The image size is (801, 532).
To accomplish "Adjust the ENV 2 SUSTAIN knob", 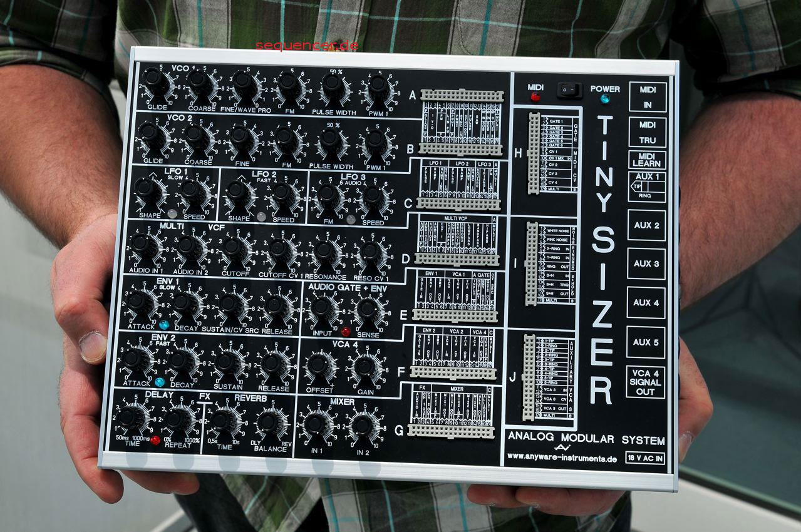I will (x=228, y=363).
